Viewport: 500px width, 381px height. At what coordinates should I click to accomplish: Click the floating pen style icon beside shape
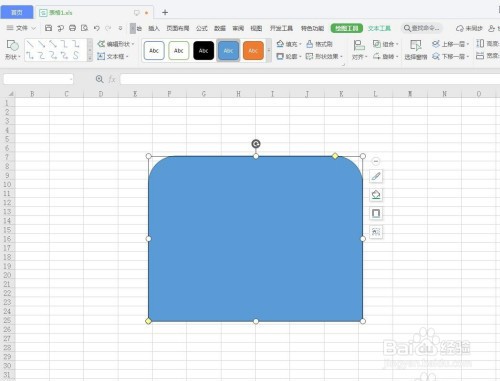coord(376,176)
